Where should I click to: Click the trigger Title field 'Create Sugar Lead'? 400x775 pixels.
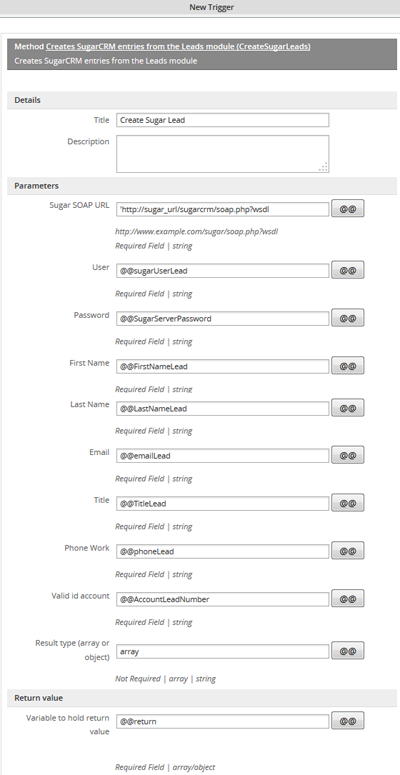(222, 120)
